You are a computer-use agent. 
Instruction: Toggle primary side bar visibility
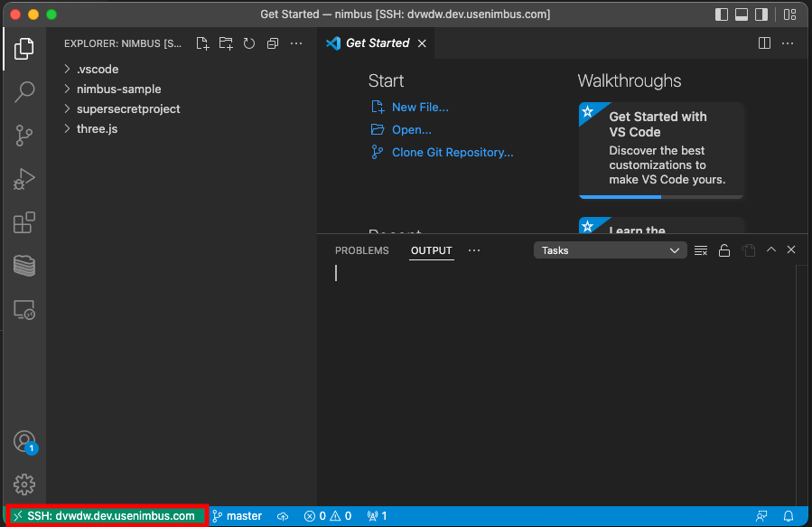click(722, 14)
